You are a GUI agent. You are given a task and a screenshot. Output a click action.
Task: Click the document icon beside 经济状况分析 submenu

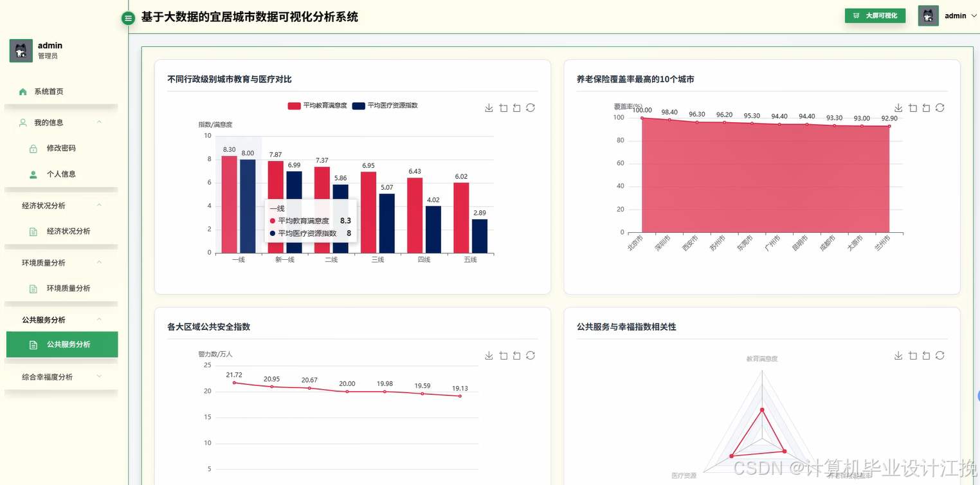(x=33, y=232)
